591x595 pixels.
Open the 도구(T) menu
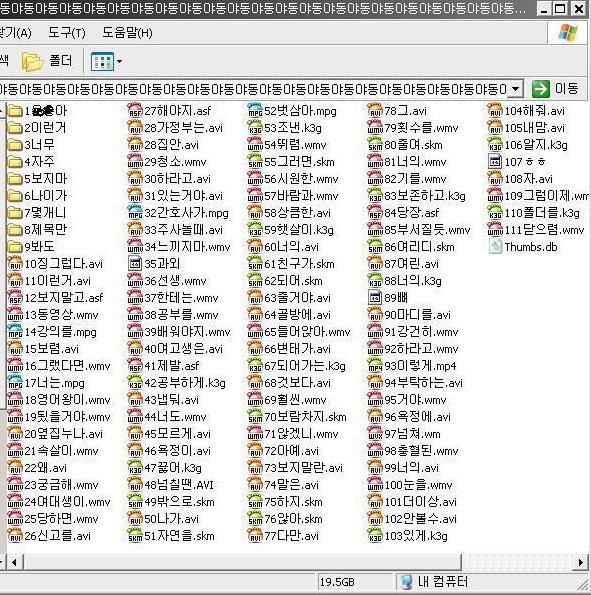click(67, 33)
